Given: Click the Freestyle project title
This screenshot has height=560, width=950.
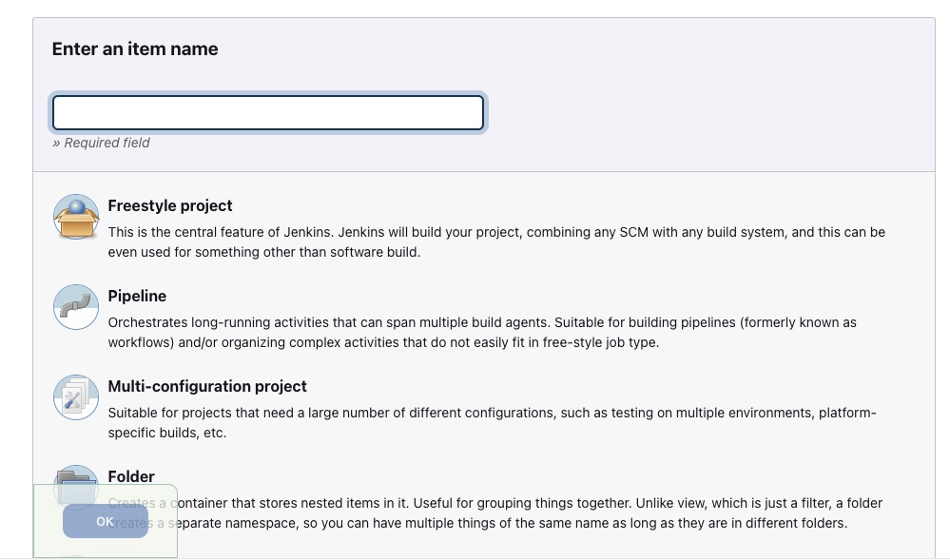Looking at the screenshot, I should tap(170, 205).
